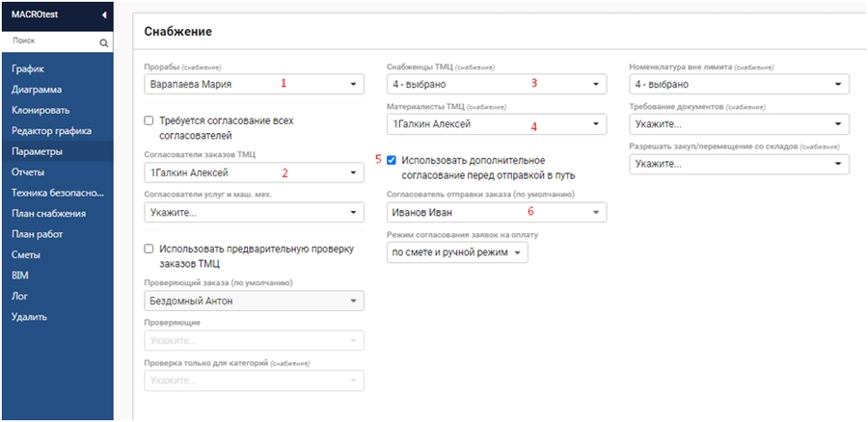
Task: Enable 'Требуется согласование всех согласователей' checkbox
Action: point(149,120)
